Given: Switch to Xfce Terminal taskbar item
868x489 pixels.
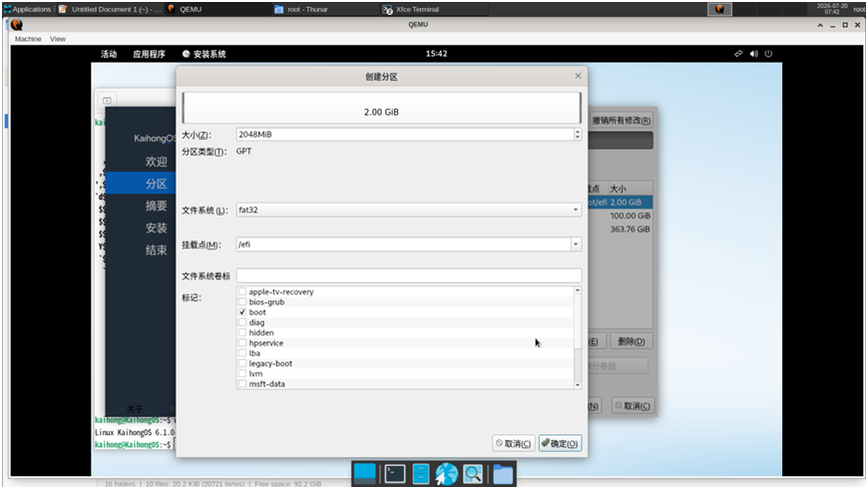Looking at the screenshot, I should 435,9.
